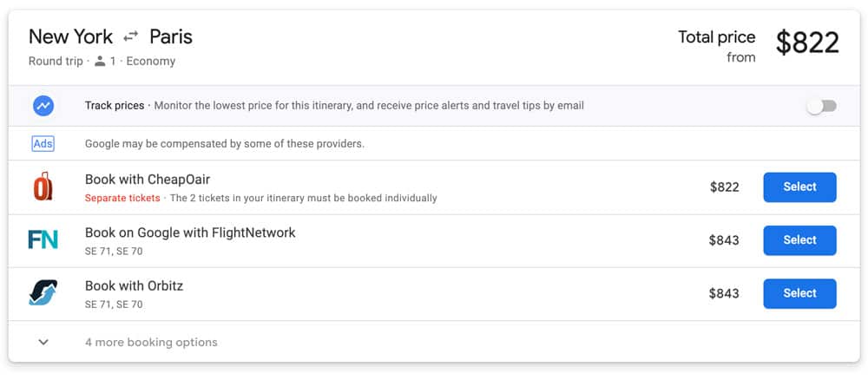Click the Paris destination heading
868x380 pixels.
(x=171, y=37)
